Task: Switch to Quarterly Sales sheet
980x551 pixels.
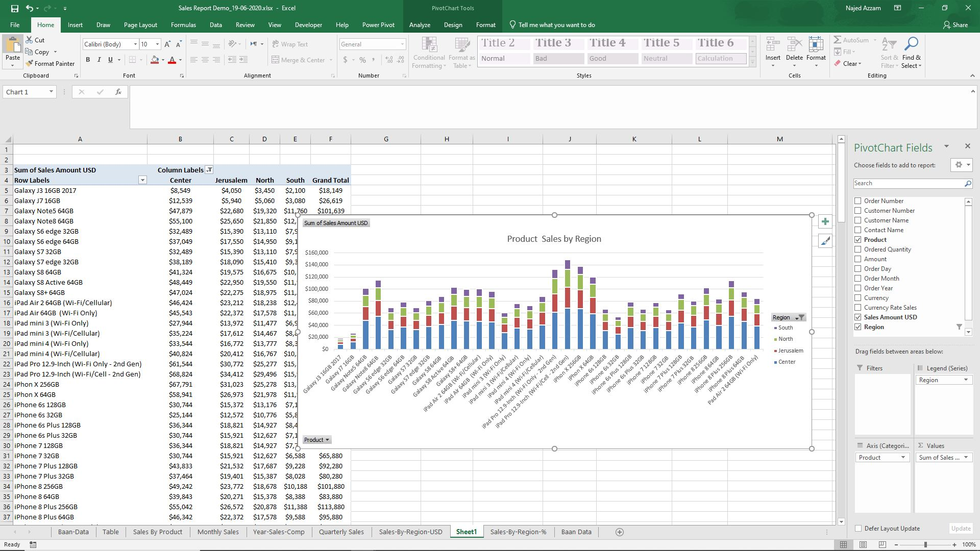Action: pyautogui.click(x=341, y=532)
